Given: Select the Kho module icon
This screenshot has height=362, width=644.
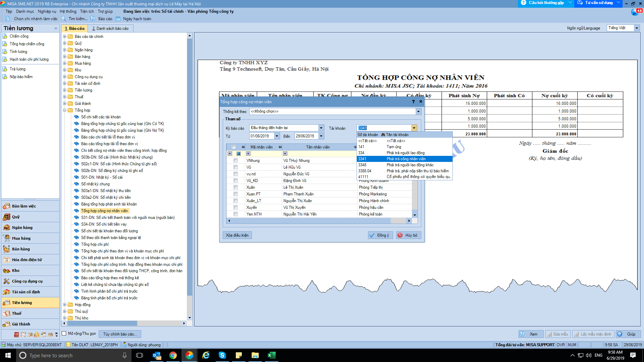Looking at the screenshot, I should click(6, 270).
